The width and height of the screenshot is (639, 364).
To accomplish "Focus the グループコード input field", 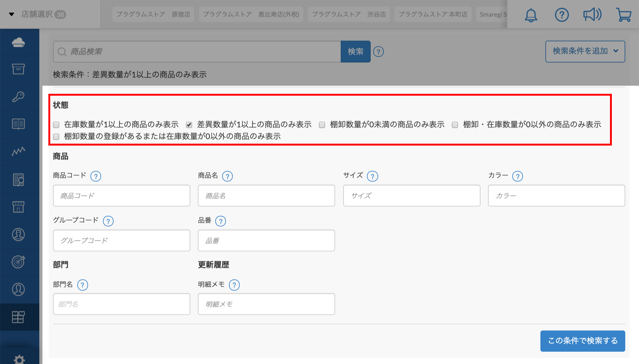I will click(x=122, y=241).
